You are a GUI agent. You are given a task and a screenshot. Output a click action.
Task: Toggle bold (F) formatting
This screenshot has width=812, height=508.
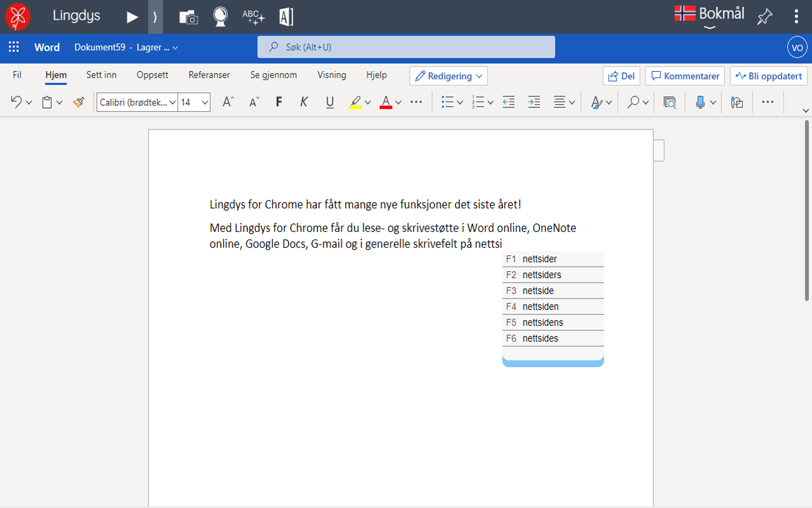pos(278,102)
